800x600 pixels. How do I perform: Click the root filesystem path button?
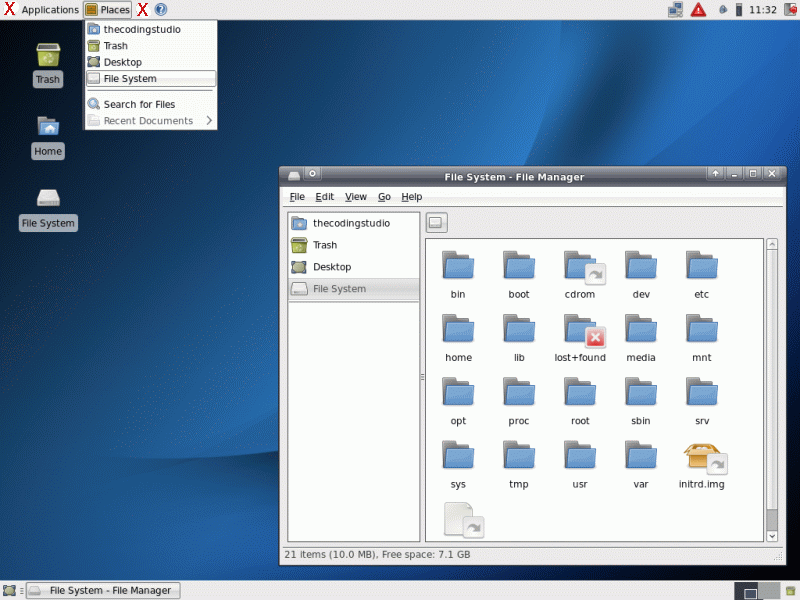[x=437, y=223]
